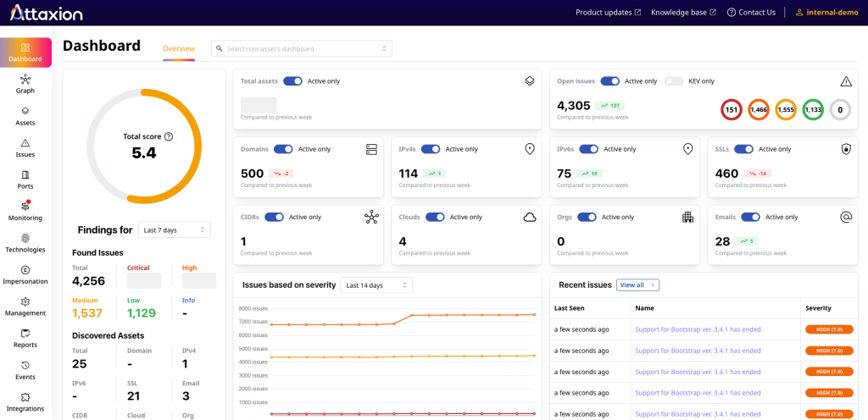Click the shield lock icon on SSLs card
The height and width of the screenshot is (420, 868).
click(x=846, y=149)
